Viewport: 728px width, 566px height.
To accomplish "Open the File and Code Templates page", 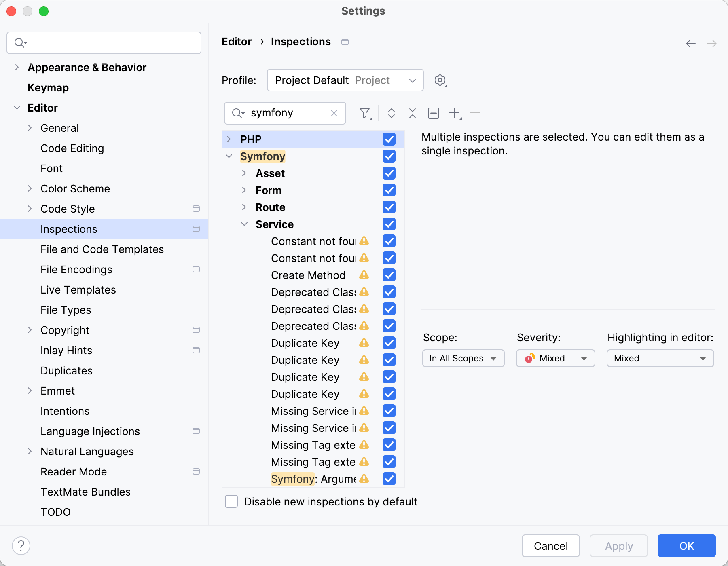I will tap(102, 249).
